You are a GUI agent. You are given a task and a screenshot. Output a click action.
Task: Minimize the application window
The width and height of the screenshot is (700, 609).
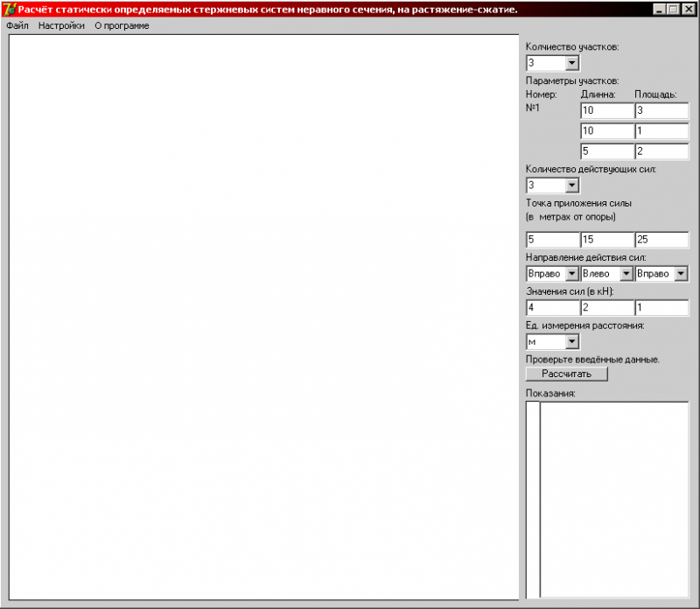coord(659,10)
